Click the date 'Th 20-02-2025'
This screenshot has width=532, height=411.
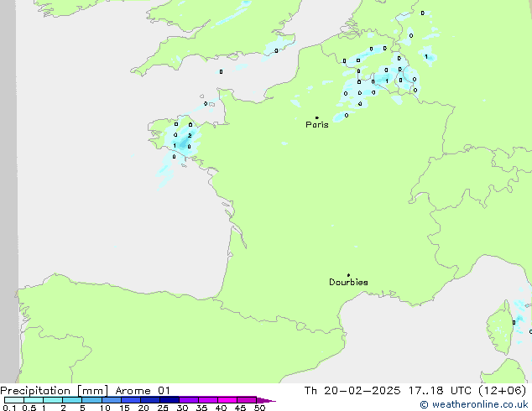pos(352,391)
